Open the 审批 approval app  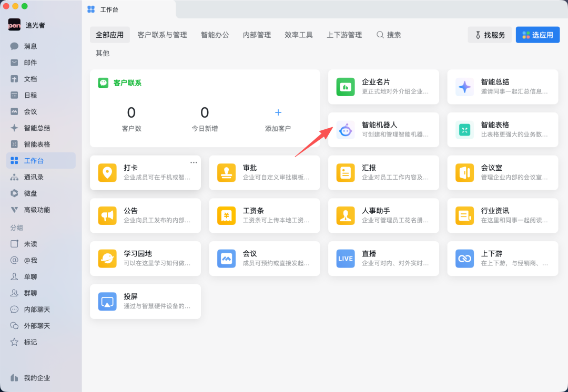coord(264,172)
